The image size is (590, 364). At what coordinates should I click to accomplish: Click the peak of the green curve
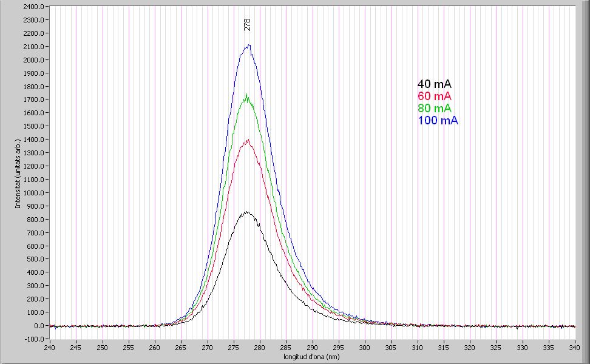(x=246, y=95)
